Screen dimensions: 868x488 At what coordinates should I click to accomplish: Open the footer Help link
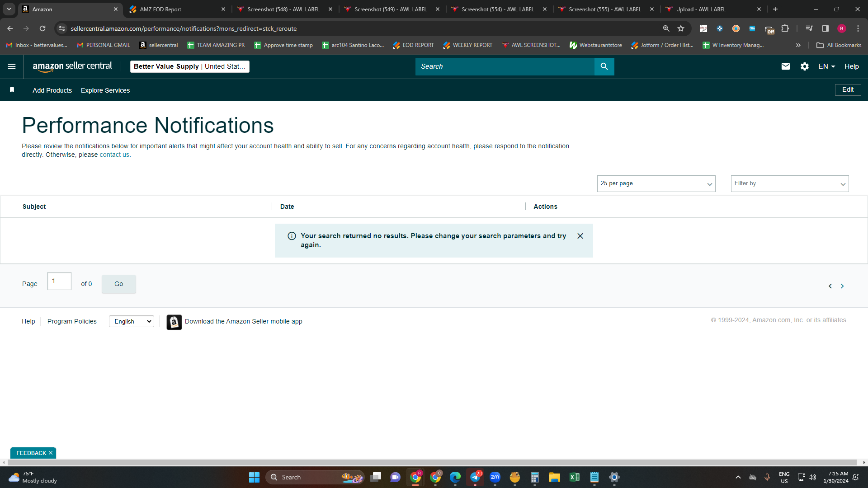coord(28,321)
